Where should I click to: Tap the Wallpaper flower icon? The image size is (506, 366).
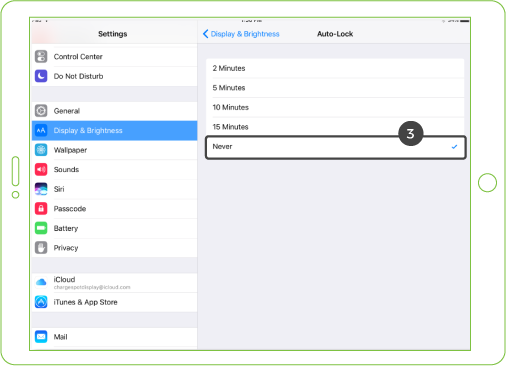point(41,150)
